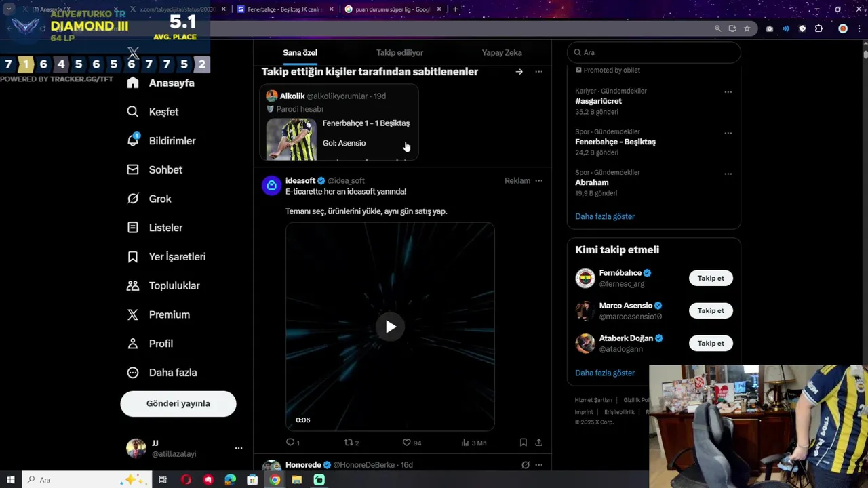This screenshot has height=488, width=868.
Task: View stats of the ideasoft post
Action: click(x=473, y=443)
